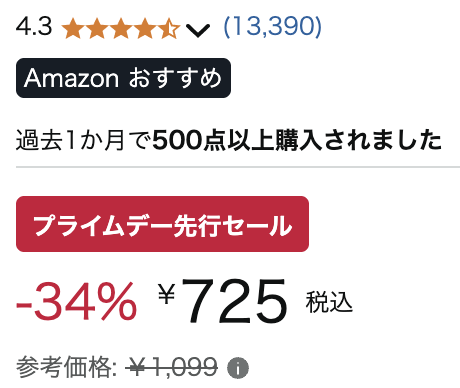The image size is (460, 388).
Task: Click the fourth orange rating star
Action: (145, 28)
